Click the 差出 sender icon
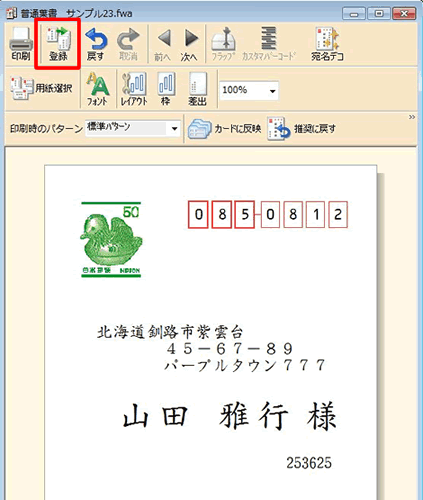This screenshot has height=500, width=423. 197,89
